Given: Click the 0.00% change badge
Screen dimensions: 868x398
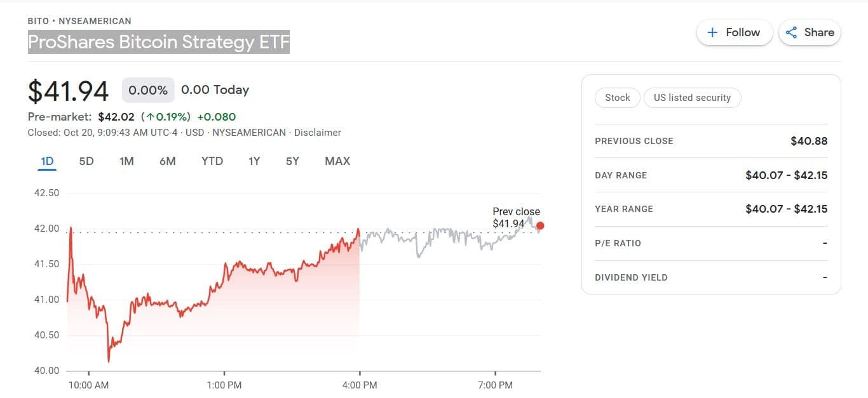Looking at the screenshot, I should coord(148,90).
